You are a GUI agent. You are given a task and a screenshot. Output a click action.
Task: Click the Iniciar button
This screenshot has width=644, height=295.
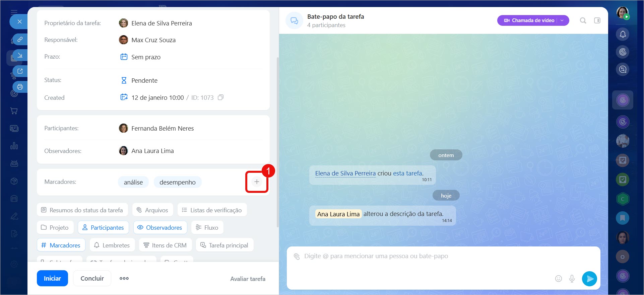pos(52,279)
